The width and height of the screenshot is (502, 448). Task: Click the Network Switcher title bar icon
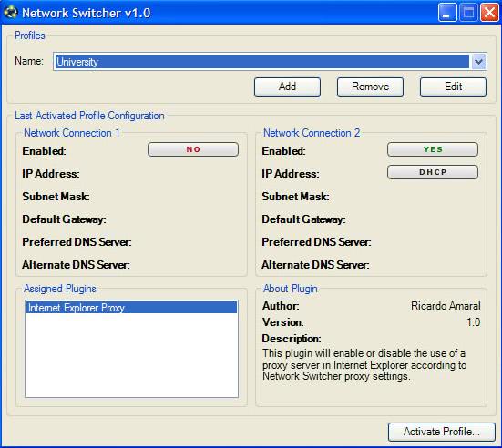pos(10,13)
